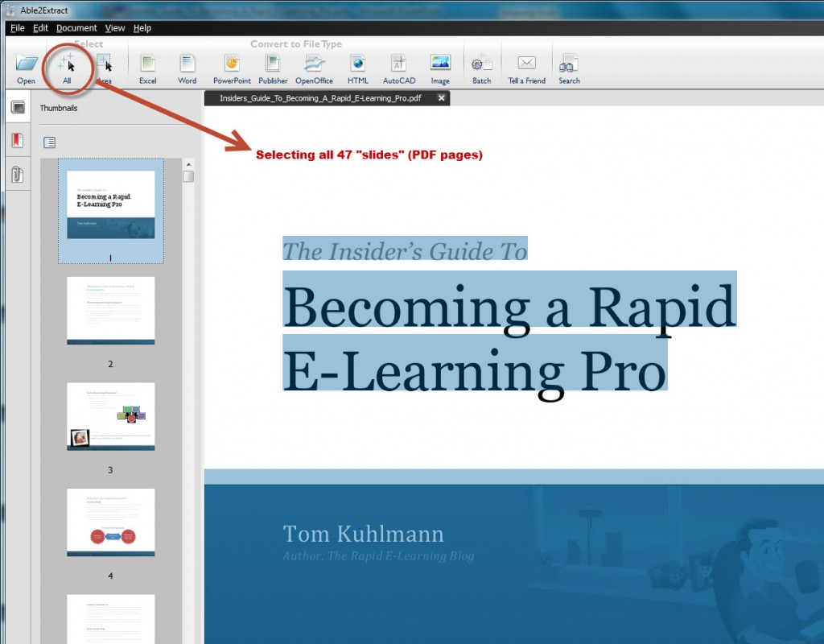Image resolution: width=824 pixels, height=644 pixels.
Task: Open the Document menu
Action: tap(76, 28)
